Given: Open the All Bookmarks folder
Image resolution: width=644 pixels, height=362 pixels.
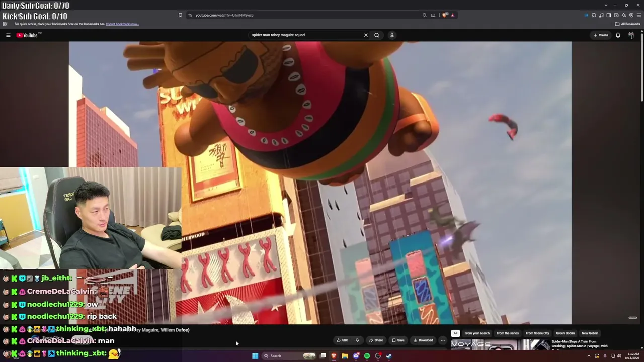Looking at the screenshot, I should tap(628, 24).
